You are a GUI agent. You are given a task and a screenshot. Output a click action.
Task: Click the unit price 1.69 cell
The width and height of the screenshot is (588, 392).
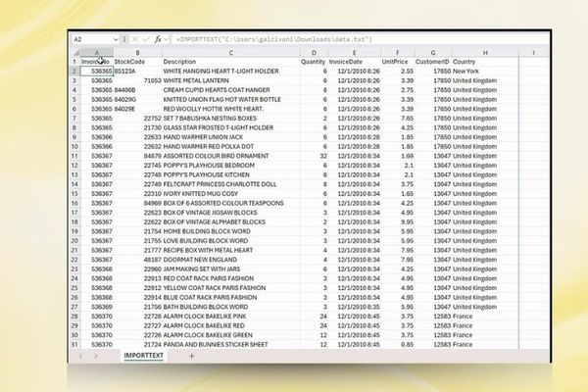coord(398,156)
